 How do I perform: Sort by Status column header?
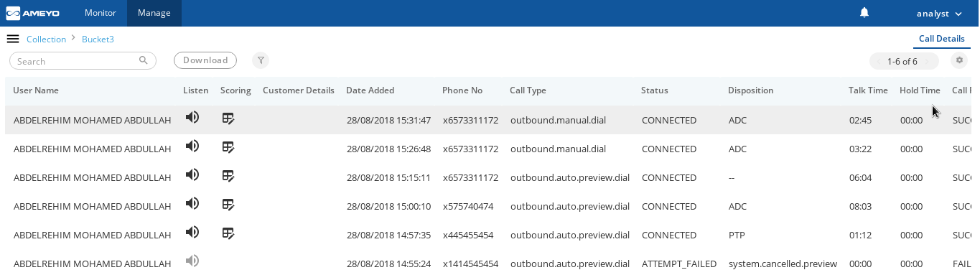point(655,90)
